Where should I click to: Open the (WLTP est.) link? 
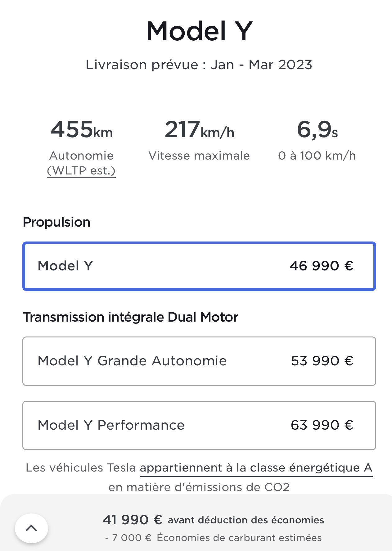(x=81, y=171)
